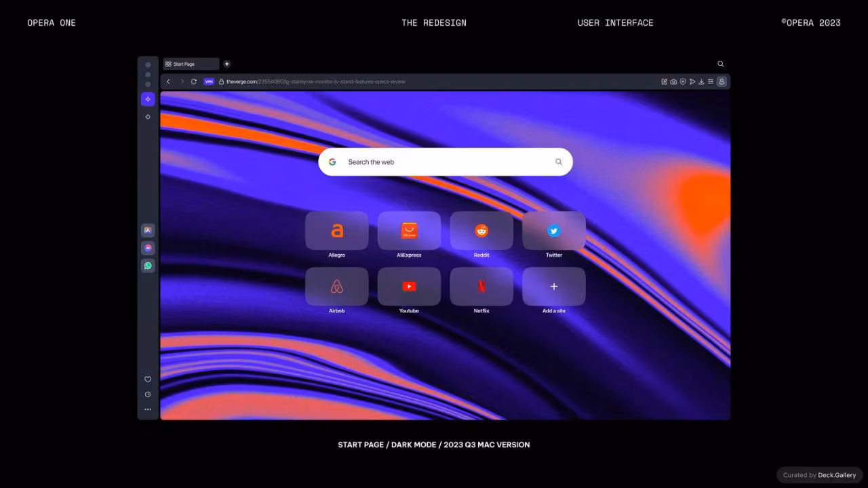The image size is (868, 488).
Task: Open history clock icon in sidebar
Action: coord(148,394)
